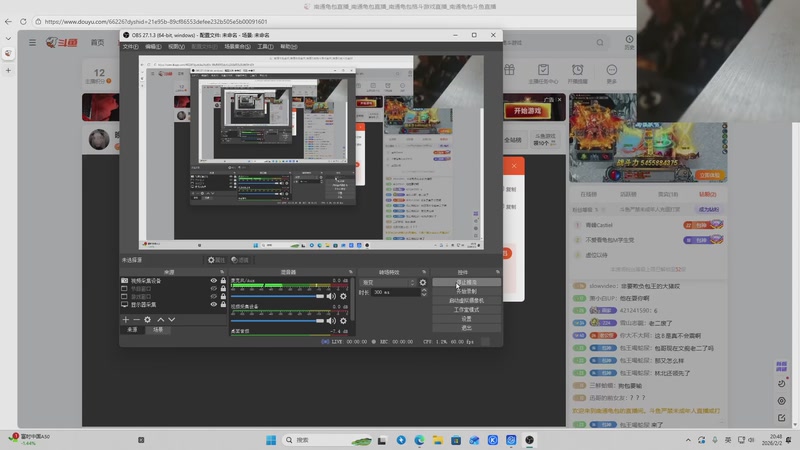This screenshot has width=800, height=450.
Task: Open OBS 编辑 menu
Action: pos(153,46)
